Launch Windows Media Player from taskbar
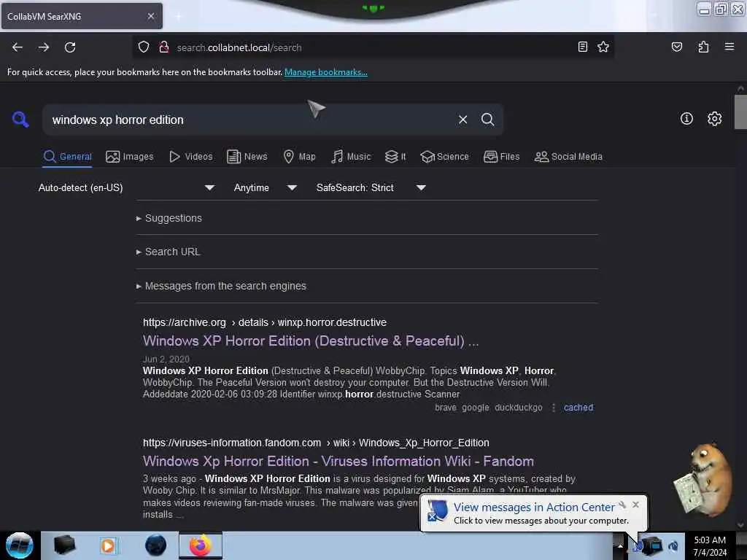This screenshot has height=560, width=747. tap(108, 545)
